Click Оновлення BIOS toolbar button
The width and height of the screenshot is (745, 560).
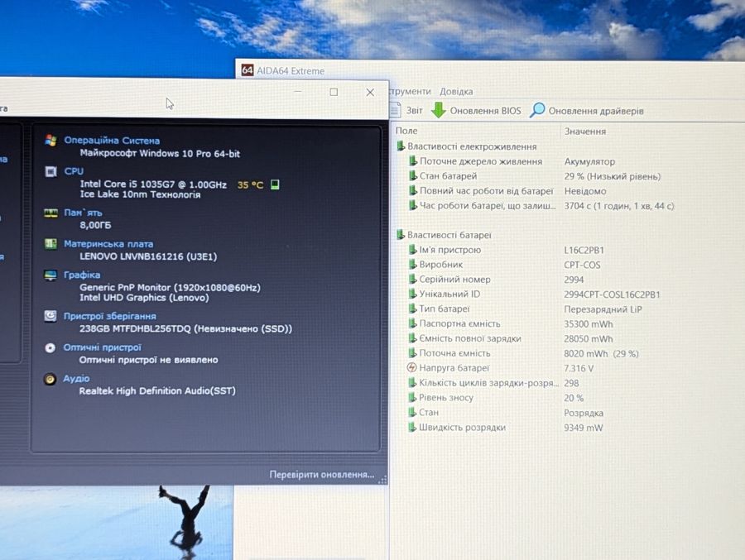point(476,110)
